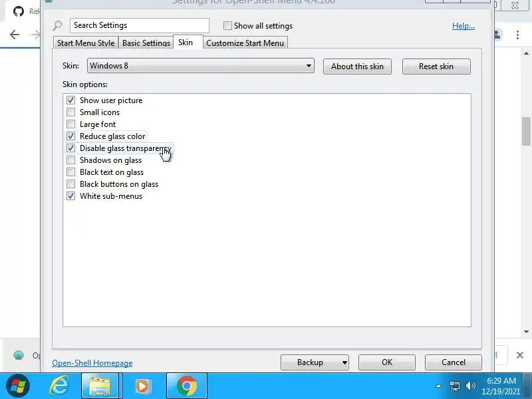
Task: Open the network tray icon
Action: [454, 386]
